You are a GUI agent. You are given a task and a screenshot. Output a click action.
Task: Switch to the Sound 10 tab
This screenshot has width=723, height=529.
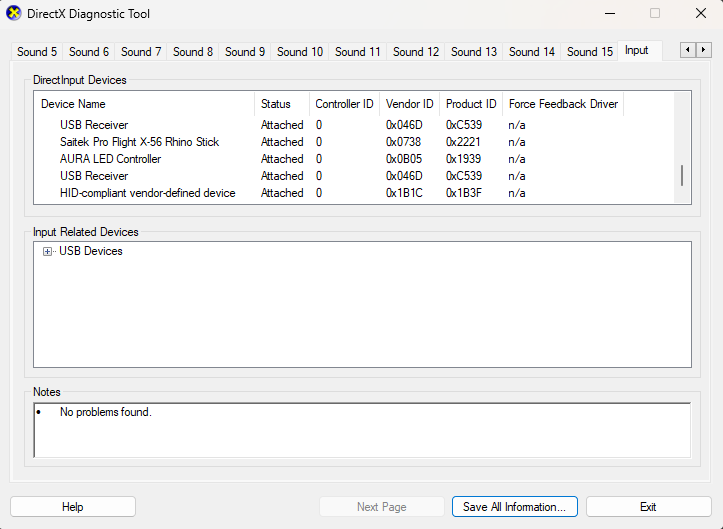click(300, 52)
